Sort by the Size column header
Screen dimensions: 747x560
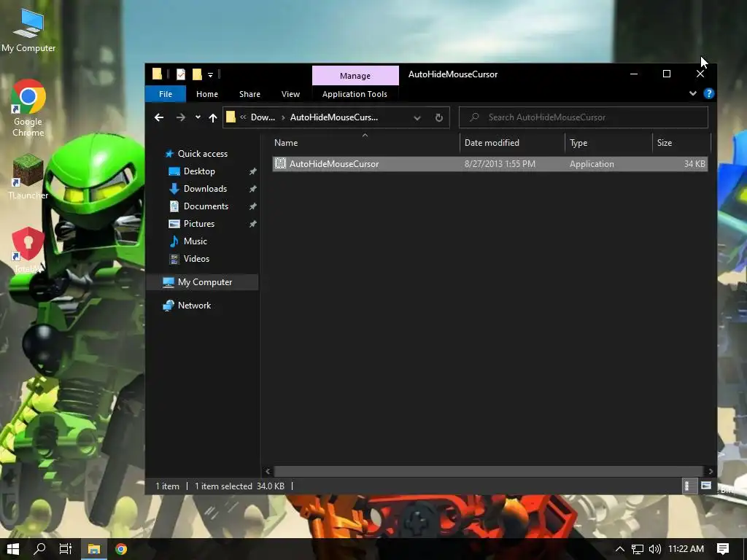click(681, 143)
